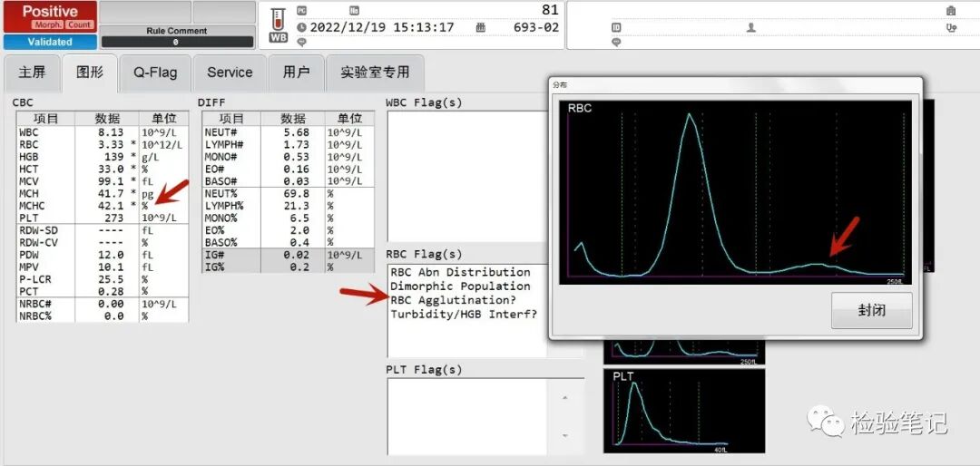980x466 pixels.
Task: Click the RDW-CV row label
Action: (39, 242)
